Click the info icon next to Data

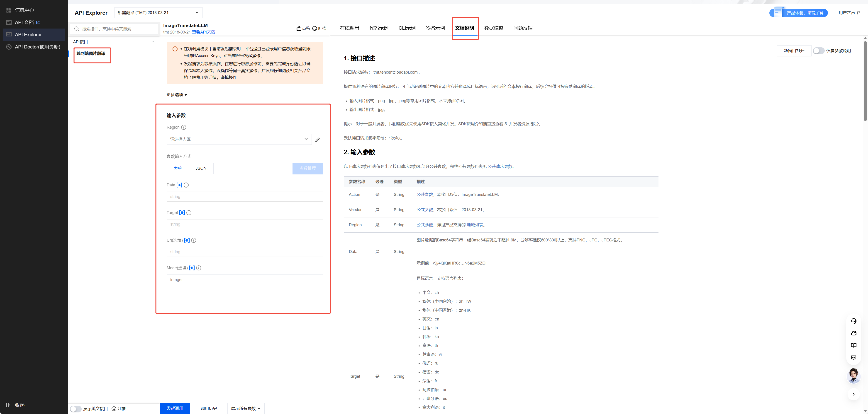[x=186, y=185]
